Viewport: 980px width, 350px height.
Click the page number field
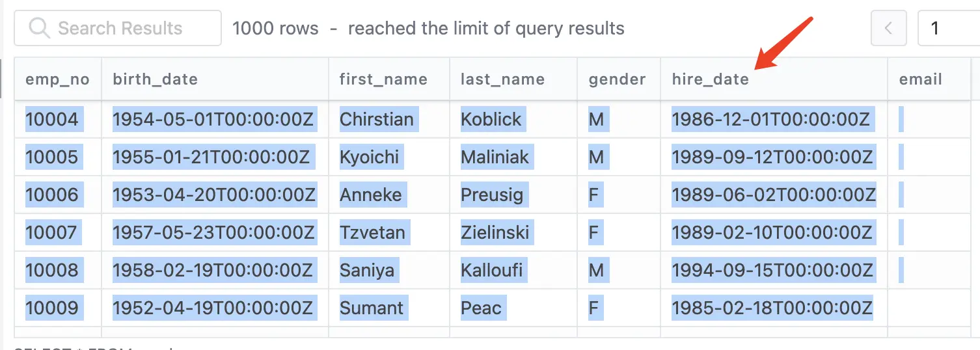(949, 28)
